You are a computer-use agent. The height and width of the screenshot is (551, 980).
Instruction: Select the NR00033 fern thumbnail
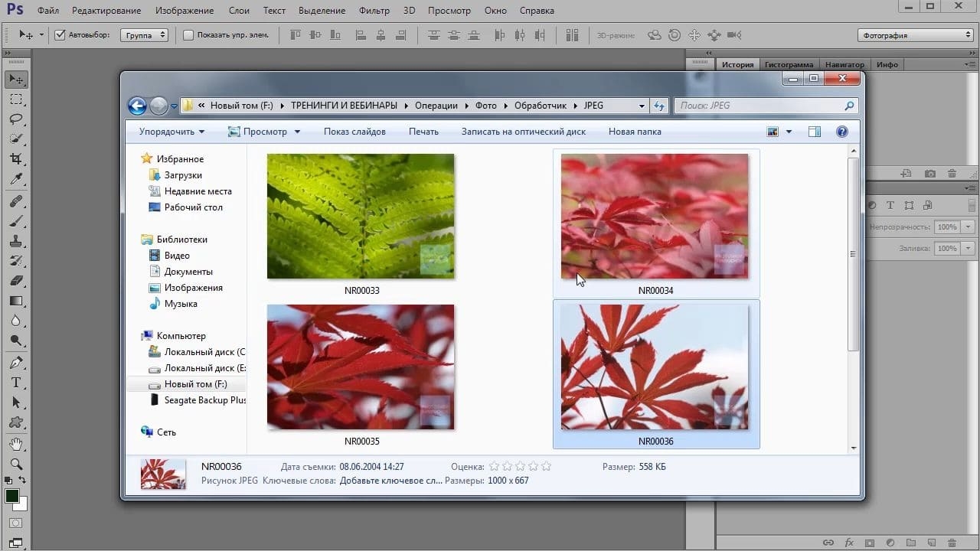(x=361, y=217)
